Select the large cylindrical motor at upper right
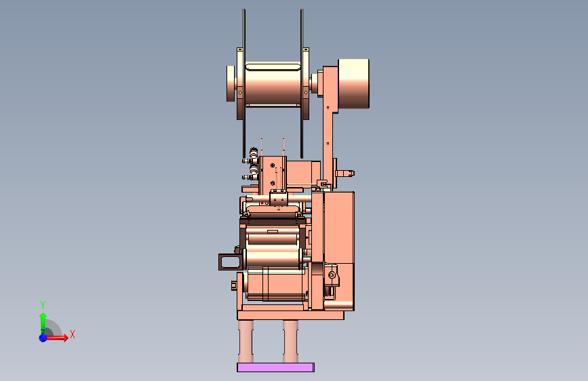 coord(353,83)
